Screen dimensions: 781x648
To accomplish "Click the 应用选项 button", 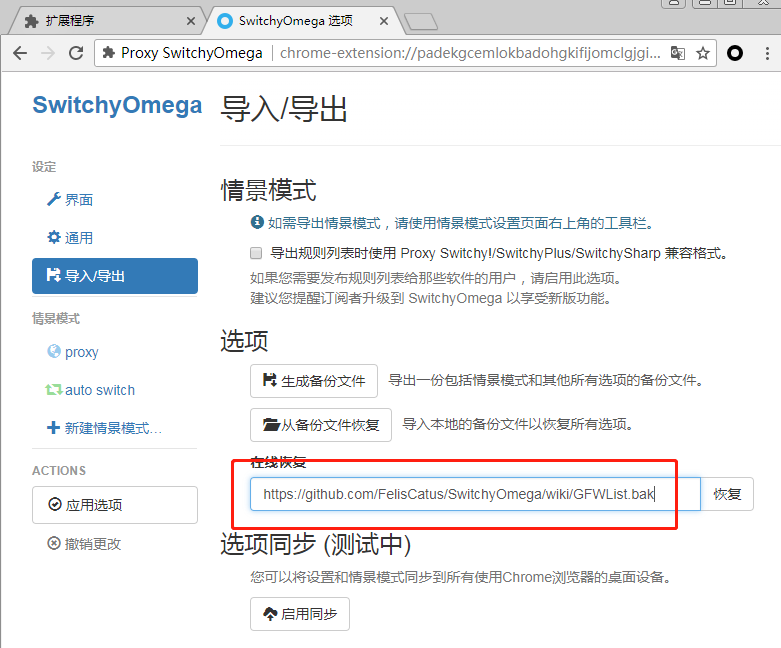I will [x=115, y=505].
